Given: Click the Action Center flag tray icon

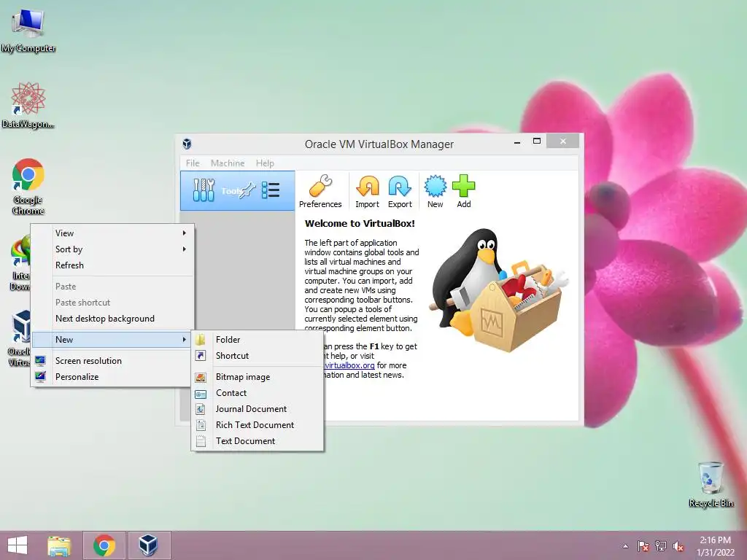Looking at the screenshot, I should click(643, 546).
